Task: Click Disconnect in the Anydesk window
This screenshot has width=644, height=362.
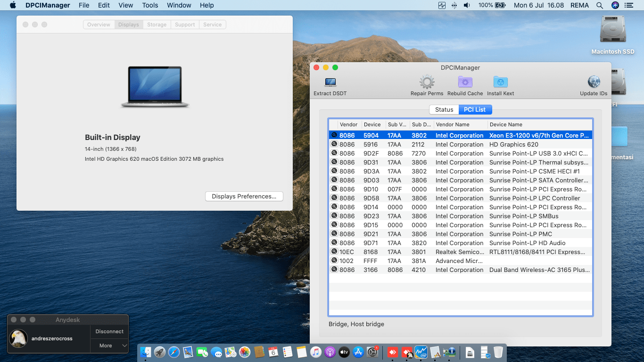Action: tap(109, 331)
